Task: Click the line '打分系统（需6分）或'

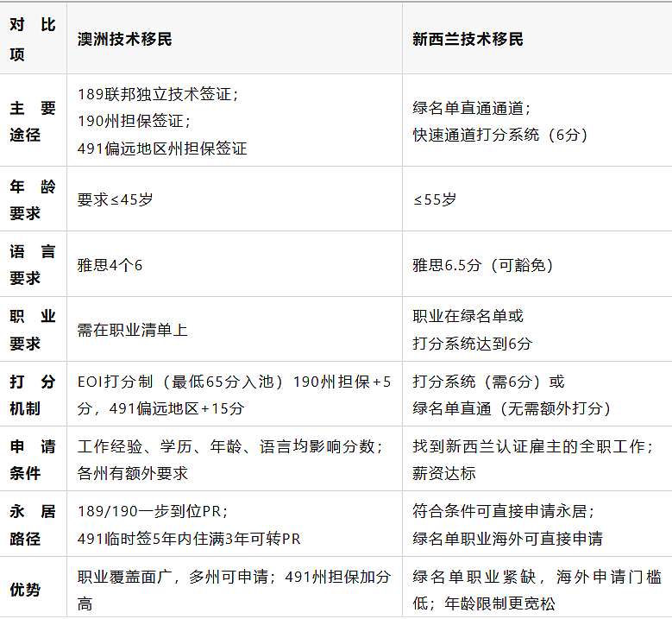Action: (488, 382)
